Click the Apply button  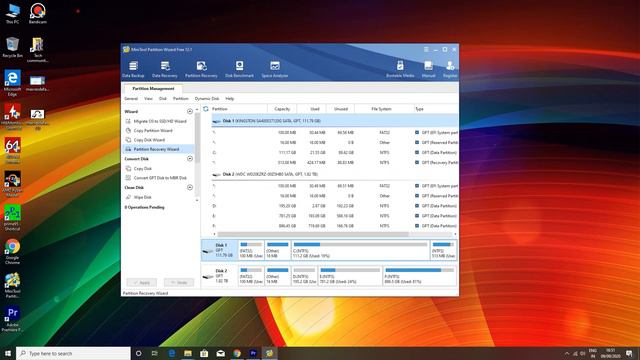click(142, 282)
